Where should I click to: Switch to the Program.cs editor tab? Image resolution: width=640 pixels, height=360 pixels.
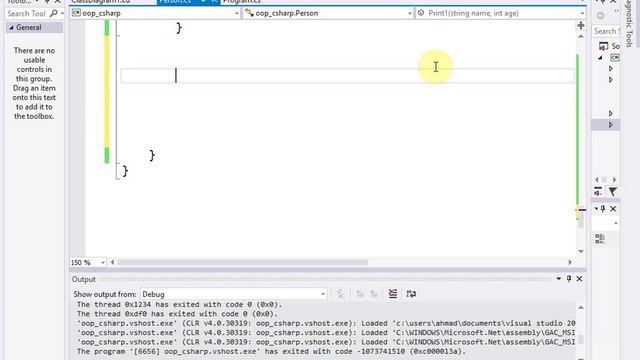[x=242, y=2]
